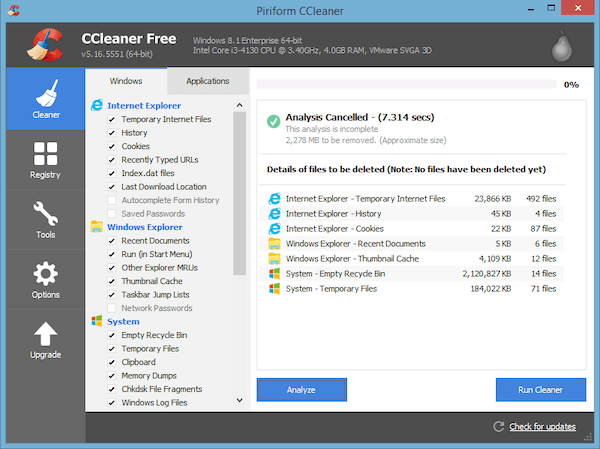Click the checklist vertical scrollbar thumb

(240, 193)
